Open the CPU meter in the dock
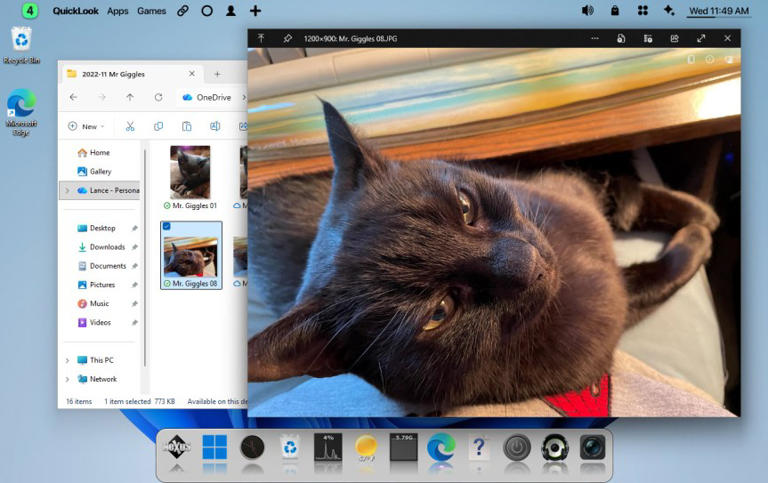 click(x=328, y=447)
